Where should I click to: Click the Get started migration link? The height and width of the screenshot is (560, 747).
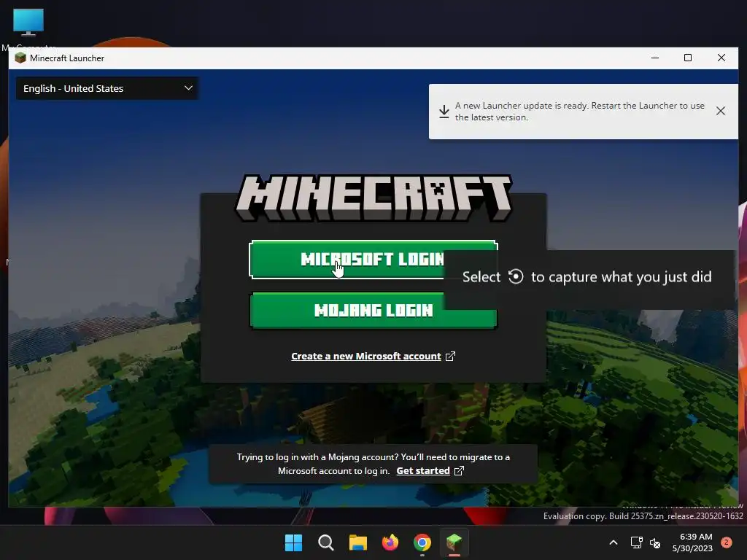click(x=423, y=470)
